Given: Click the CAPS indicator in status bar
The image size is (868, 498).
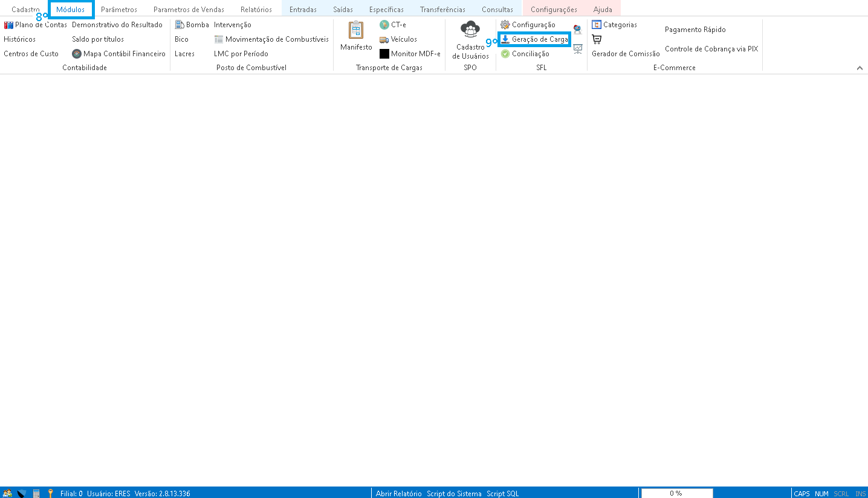Looking at the screenshot, I should [802, 494].
